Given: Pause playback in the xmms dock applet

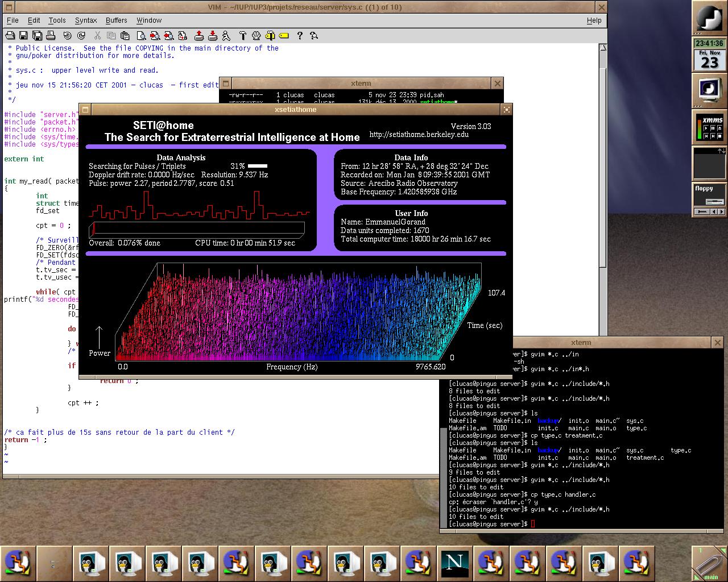Looking at the screenshot, I should (x=713, y=128).
